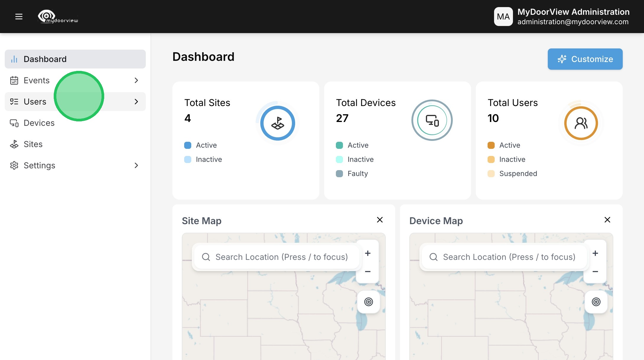Image resolution: width=644 pixels, height=360 pixels.
Task: Open the hamburger menu icon
Action: (x=19, y=17)
